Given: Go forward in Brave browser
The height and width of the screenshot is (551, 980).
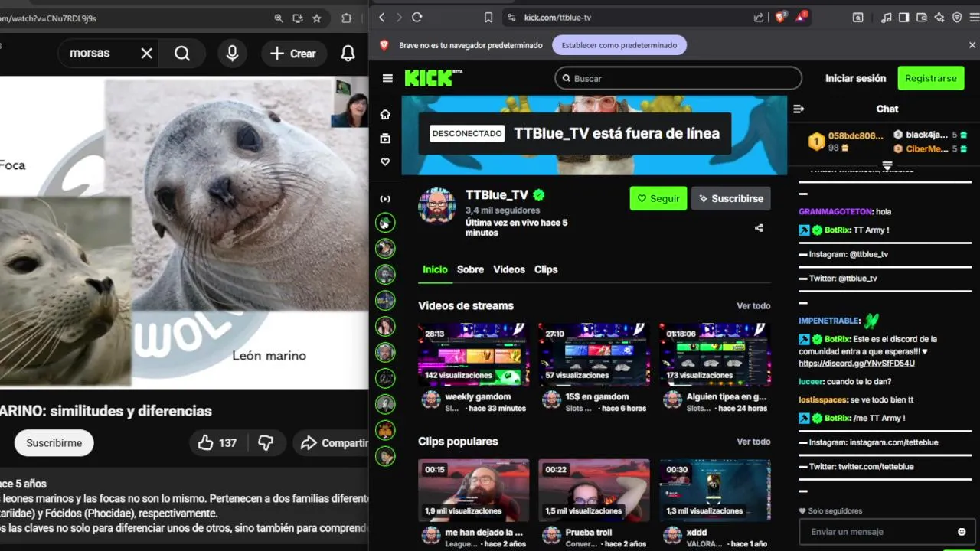Looking at the screenshot, I should click(x=400, y=17).
